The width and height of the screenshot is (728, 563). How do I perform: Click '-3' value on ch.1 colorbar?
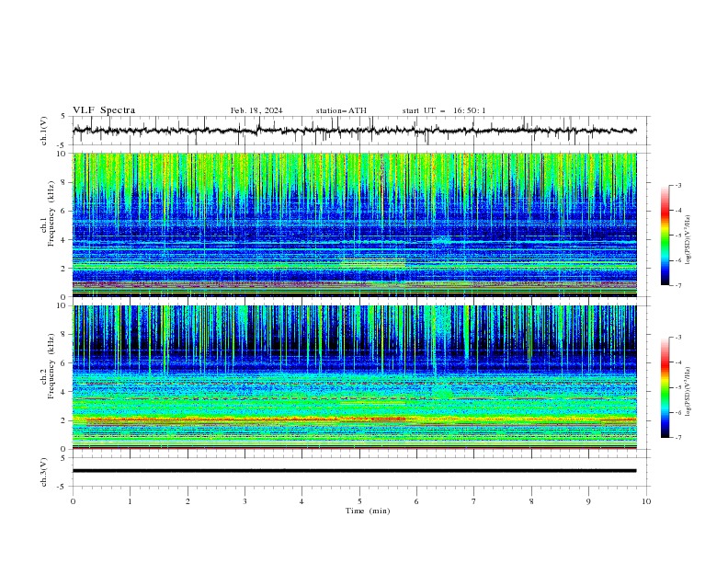click(x=677, y=185)
